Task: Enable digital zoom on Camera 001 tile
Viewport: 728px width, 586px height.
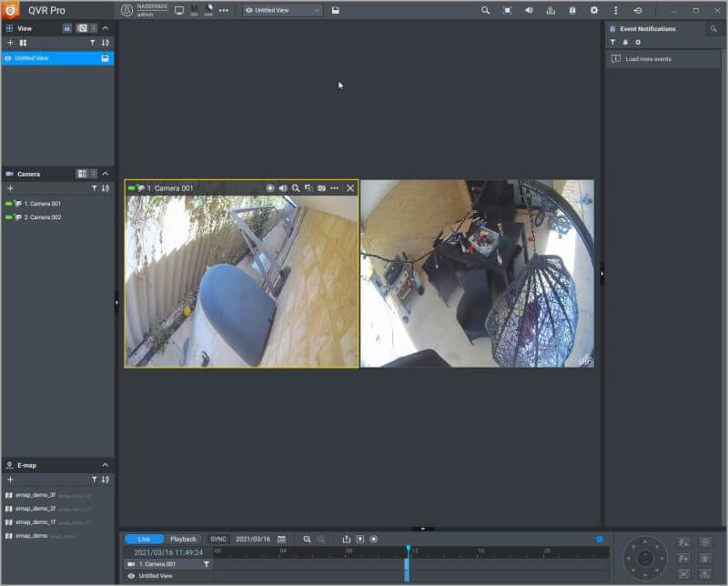Action: coord(295,188)
